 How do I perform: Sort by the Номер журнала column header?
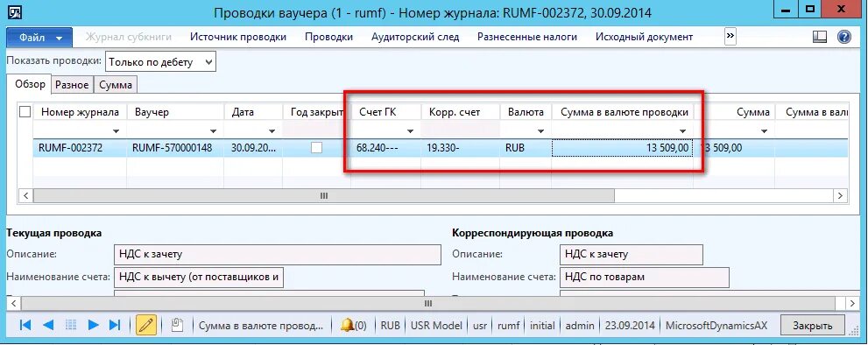(x=80, y=112)
